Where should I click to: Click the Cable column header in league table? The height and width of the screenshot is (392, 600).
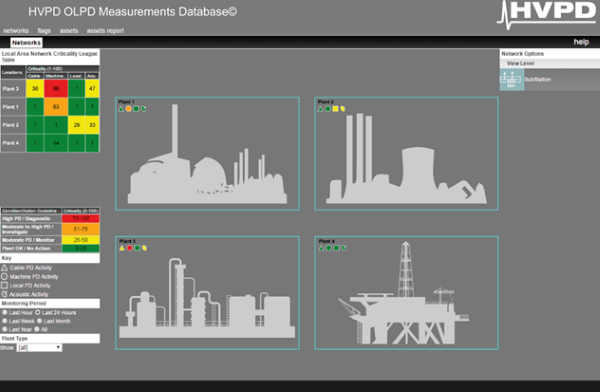coord(34,76)
